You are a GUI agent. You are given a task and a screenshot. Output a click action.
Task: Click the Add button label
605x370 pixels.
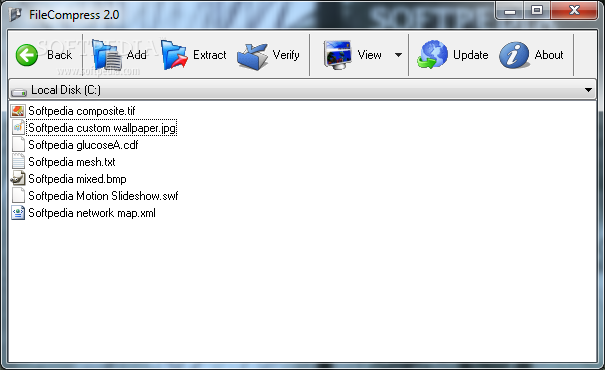point(137,55)
